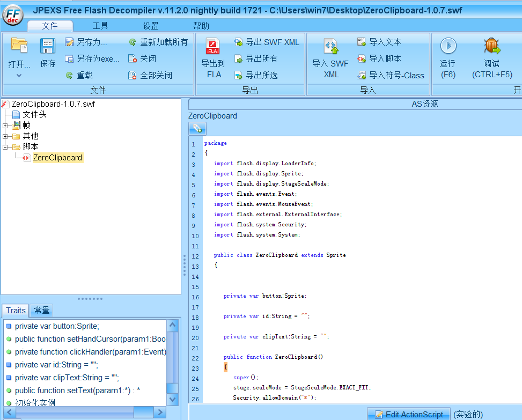Select the ZeroClipboard script tree item
522x420 pixels.
(57, 158)
